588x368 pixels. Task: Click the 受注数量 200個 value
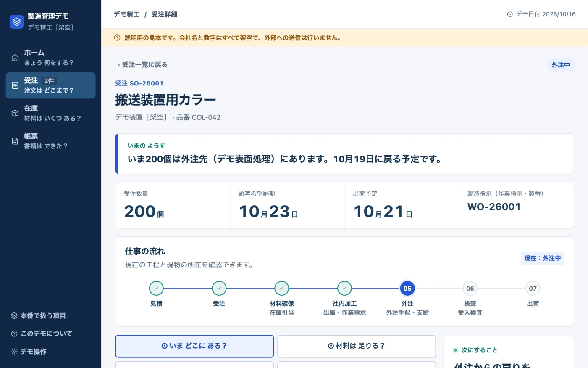[x=144, y=212]
